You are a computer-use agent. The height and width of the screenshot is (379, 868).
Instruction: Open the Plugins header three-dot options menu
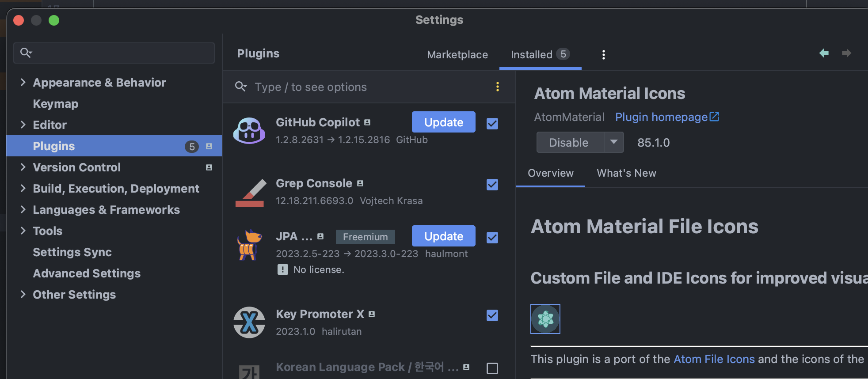603,55
